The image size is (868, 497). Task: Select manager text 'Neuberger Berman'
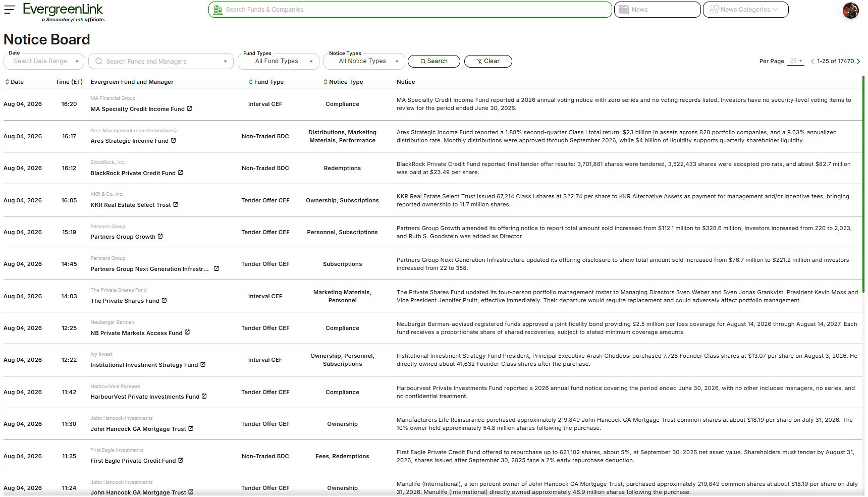(x=112, y=322)
